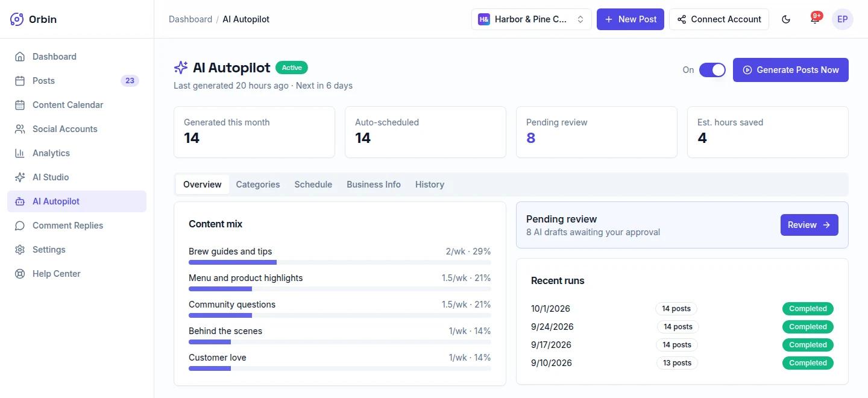Open Posts in the sidebar
The width and height of the screenshot is (868, 398).
click(77, 81)
